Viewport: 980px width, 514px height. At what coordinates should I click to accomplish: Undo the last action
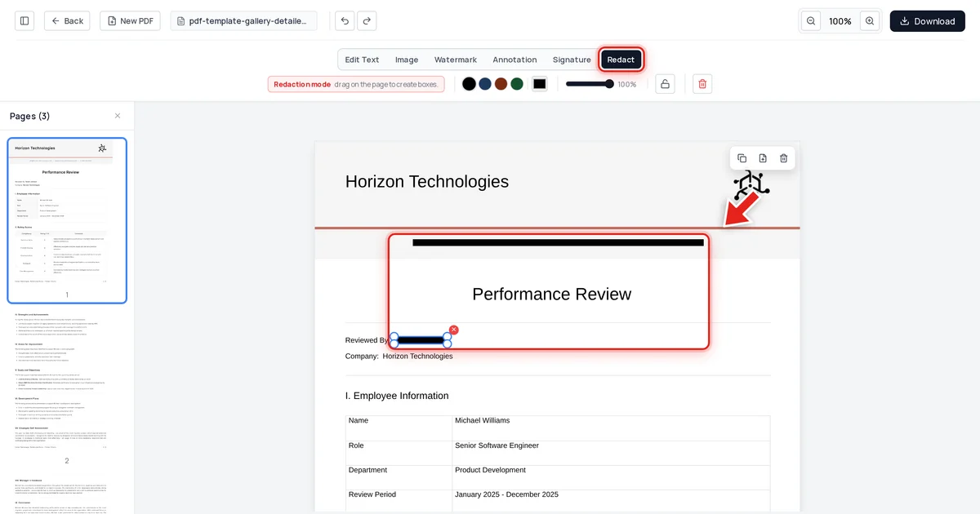(345, 21)
